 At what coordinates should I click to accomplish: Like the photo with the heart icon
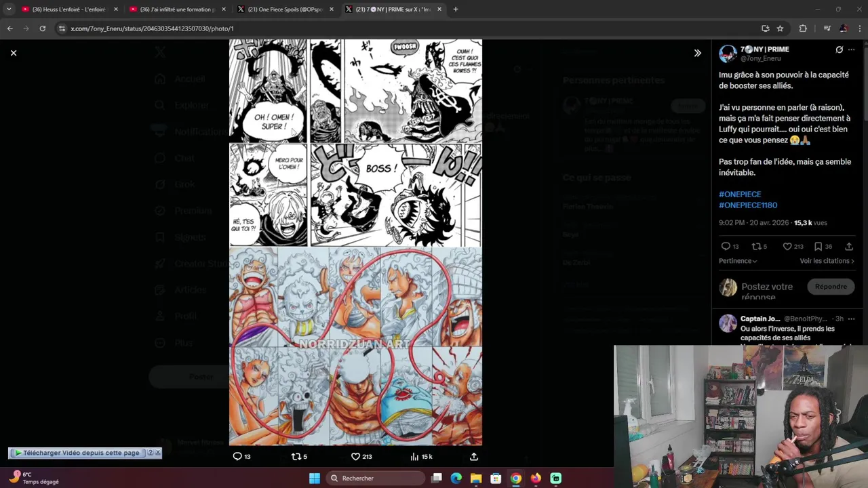[355, 457]
